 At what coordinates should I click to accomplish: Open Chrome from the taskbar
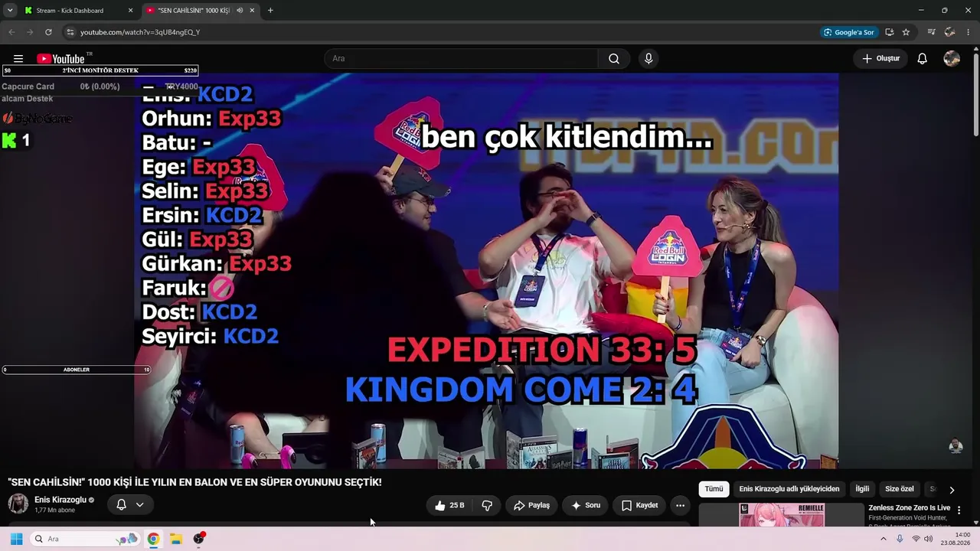[153, 539]
